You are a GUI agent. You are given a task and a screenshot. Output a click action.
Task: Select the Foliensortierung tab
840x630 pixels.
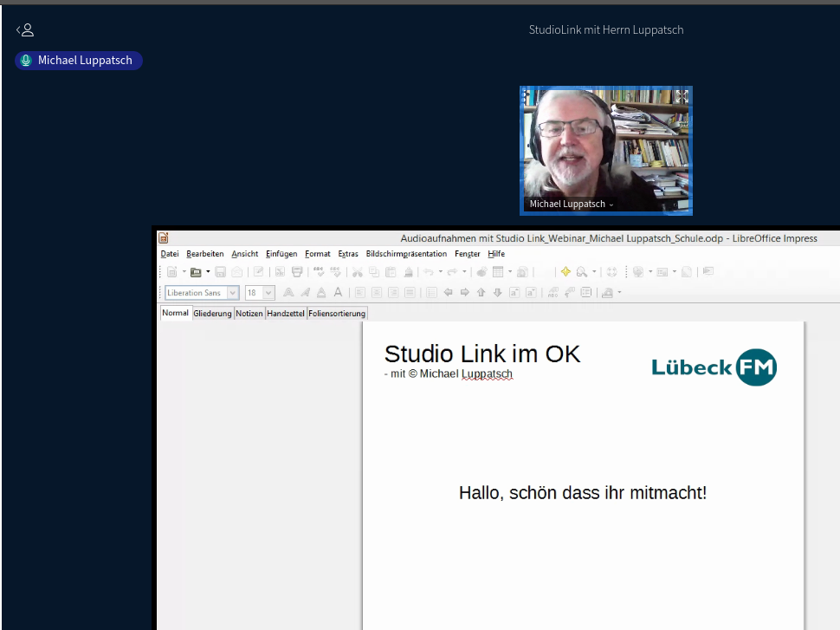pyautogui.click(x=337, y=314)
